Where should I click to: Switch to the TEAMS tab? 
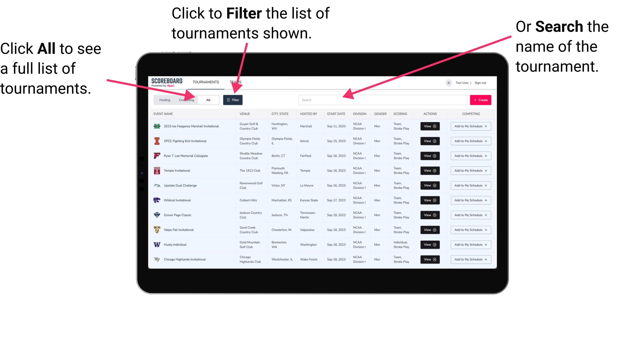tap(237, 82)
